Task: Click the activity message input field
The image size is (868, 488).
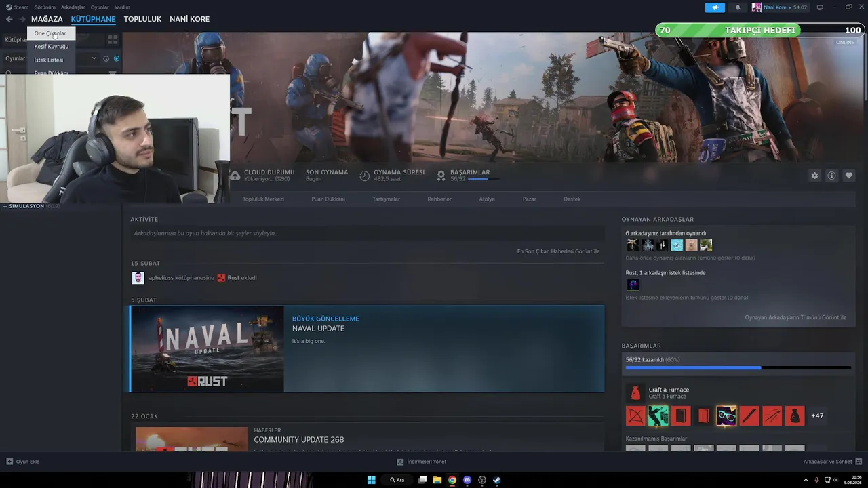Action: click(x=367, y=233)
